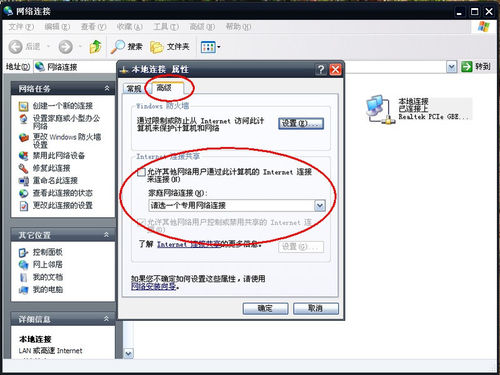Open the views layout dropdown icon

(x=210, y=47)
